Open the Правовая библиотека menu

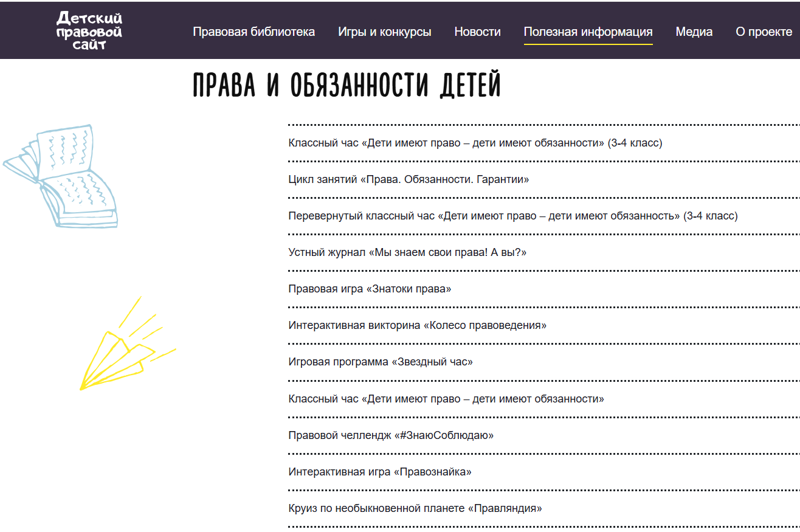pyautogui.click(x=253, y=32)
